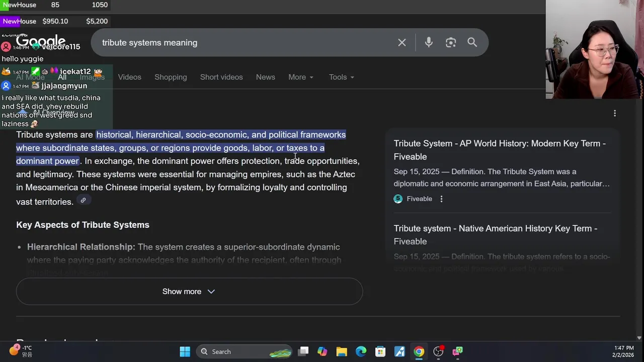The image size is (644, 362).
Task: Open the OBS Studio taskbar icon
Action: (438, 351)
